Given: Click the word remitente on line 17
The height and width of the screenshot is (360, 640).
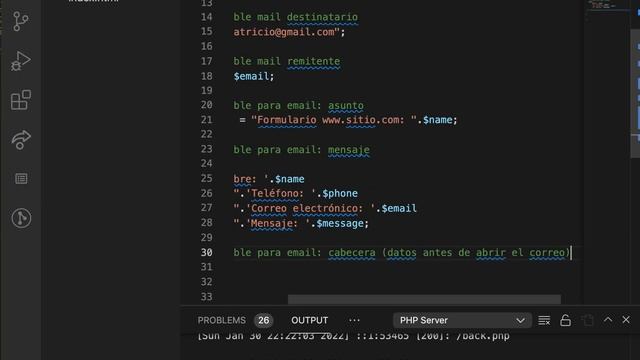Looking at the screenshot, I should pos(313,62).
